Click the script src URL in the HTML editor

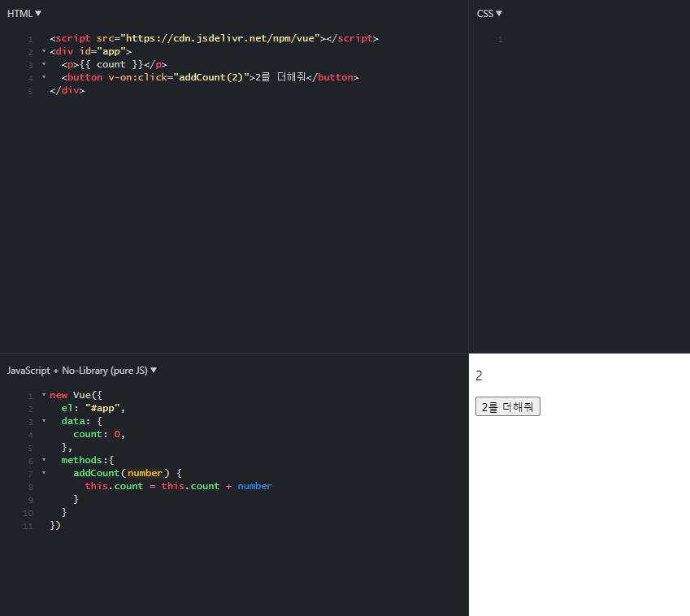[220, 38]
